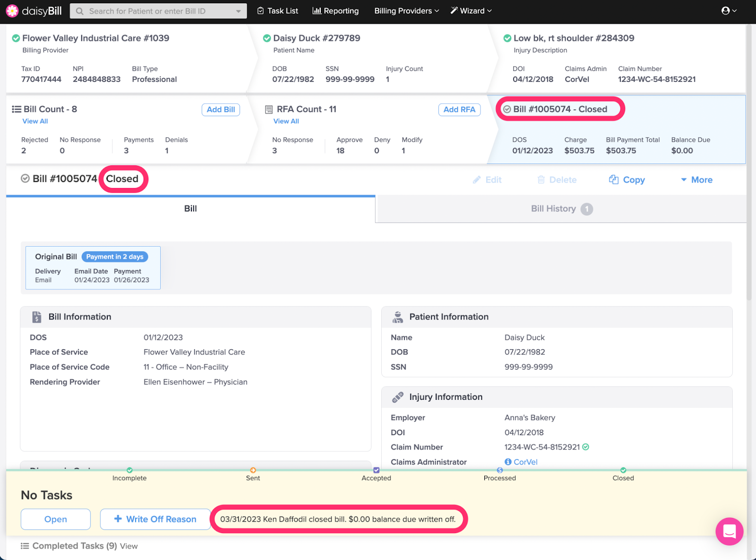Screen dimensions: 756x560
Task: Click the green check beside Daisy Duck #279789
Action: tap(266, 38)
